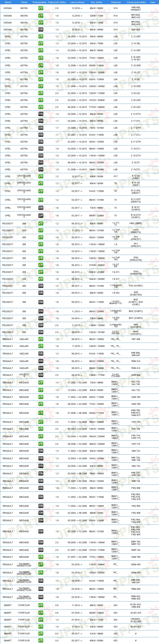Screen dimensions: 159x644
Task: Click the Pojemność silnika column header
Action: click(x=57, y=2)
